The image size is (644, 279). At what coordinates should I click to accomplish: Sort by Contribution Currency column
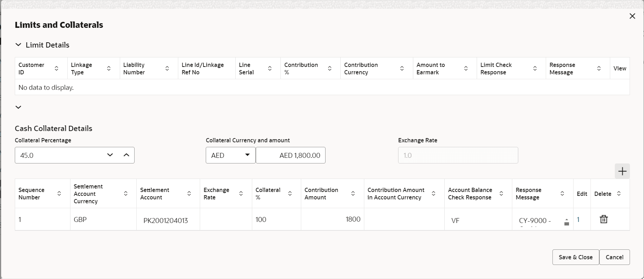pyautogui.click(x=402, y=68)
